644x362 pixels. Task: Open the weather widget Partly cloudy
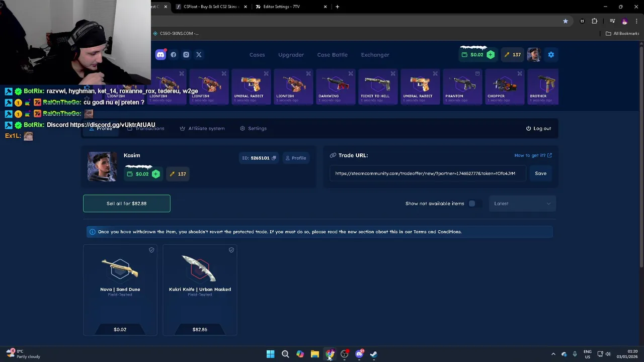point(23,354)
